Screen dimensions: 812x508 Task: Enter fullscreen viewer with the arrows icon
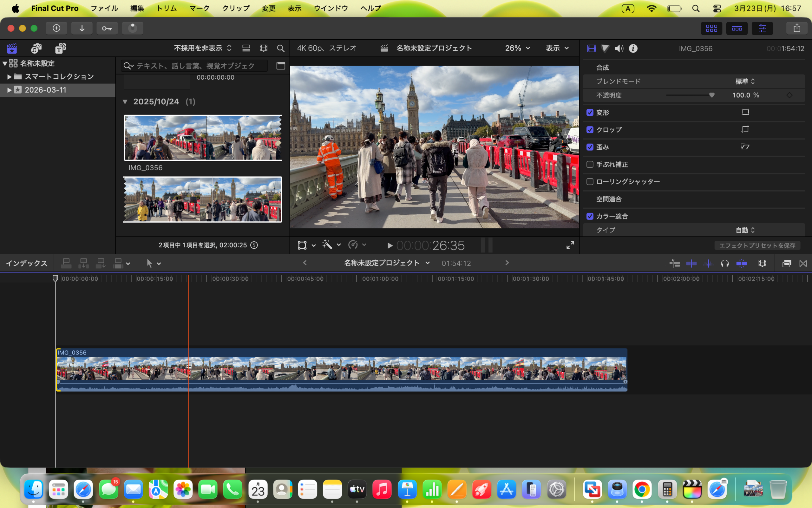570,245
